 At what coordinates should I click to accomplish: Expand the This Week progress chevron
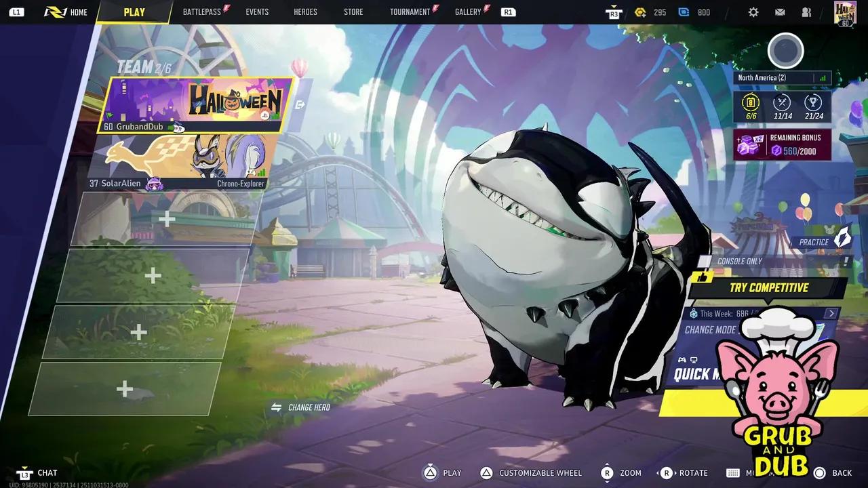(x=831, y=313)
